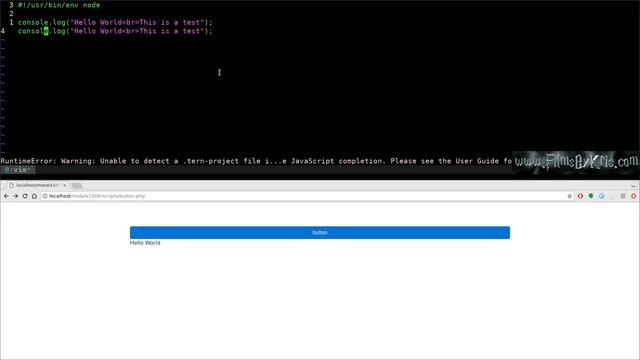Reload the localhost page
Image resolution: width=640 pixels, height=360 pixels.
pyautogui.click(x=25, y=196)
